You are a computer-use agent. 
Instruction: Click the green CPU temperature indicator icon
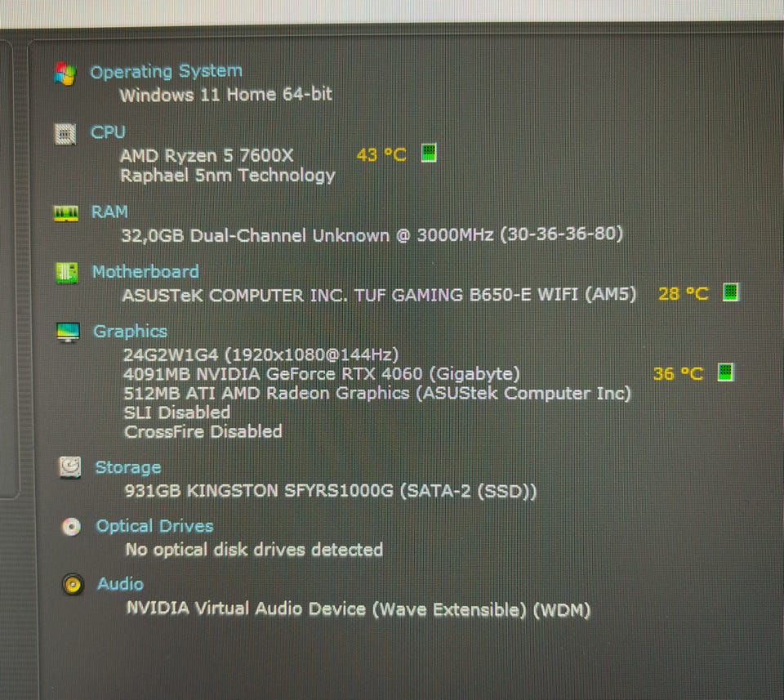tap(429, 153)
